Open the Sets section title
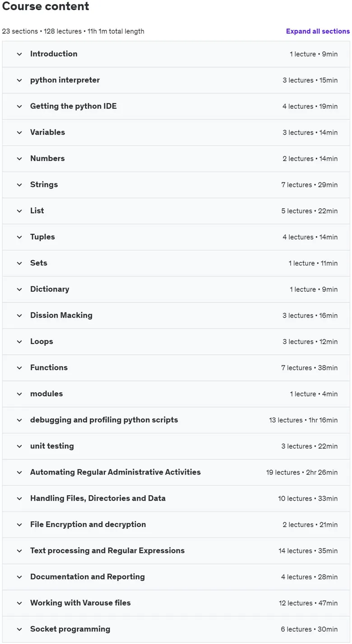Viewport: 352px width, 644px height. pos(39,263)
